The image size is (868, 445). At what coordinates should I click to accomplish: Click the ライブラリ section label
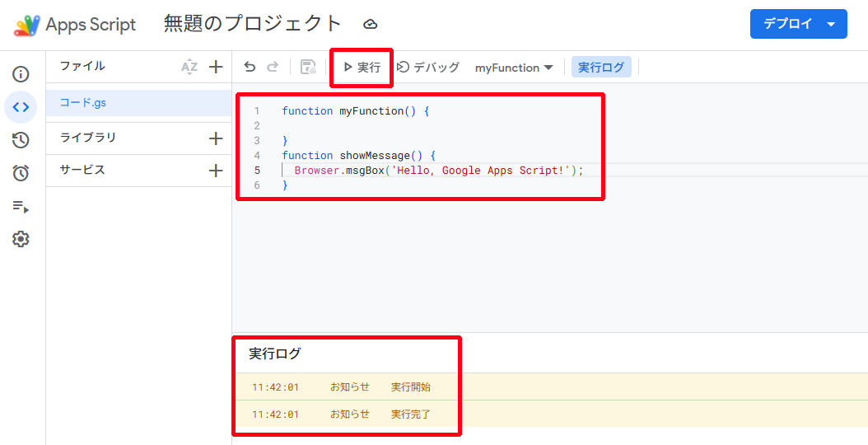88,138
